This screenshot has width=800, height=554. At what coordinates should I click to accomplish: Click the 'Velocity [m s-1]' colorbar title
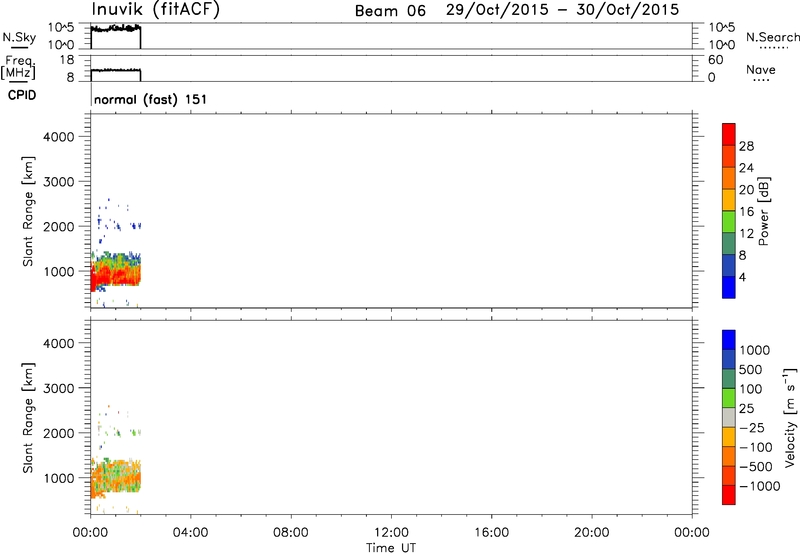coord(790,417)
